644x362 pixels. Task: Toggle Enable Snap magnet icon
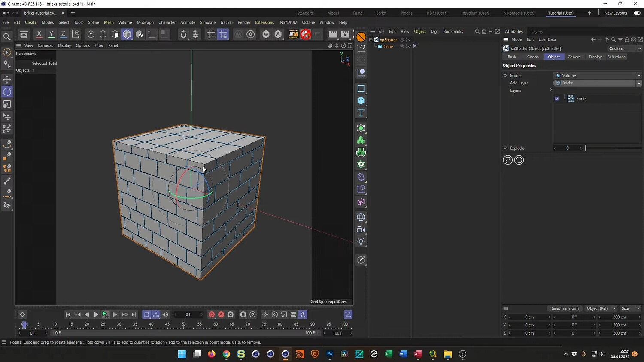pos(183,34)
